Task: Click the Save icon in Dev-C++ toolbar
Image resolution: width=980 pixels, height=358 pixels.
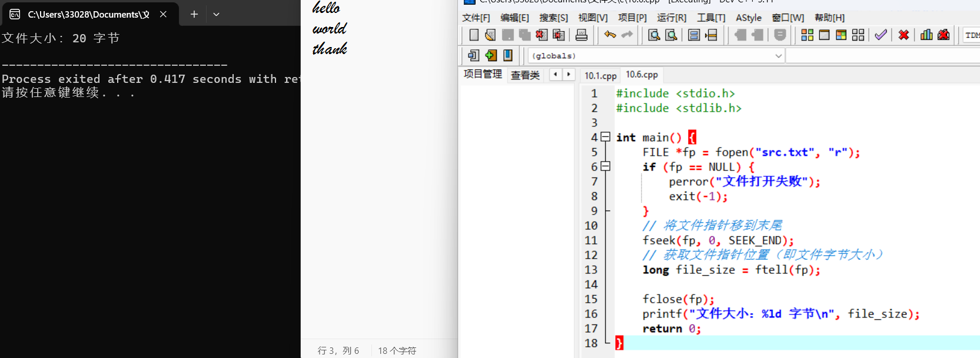Action: click(507, 35)
